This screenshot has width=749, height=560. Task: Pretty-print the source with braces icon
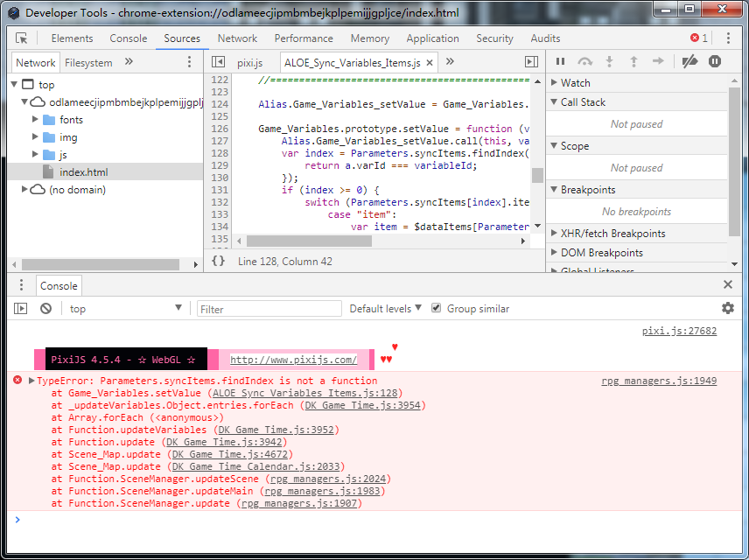click(218, 261)
